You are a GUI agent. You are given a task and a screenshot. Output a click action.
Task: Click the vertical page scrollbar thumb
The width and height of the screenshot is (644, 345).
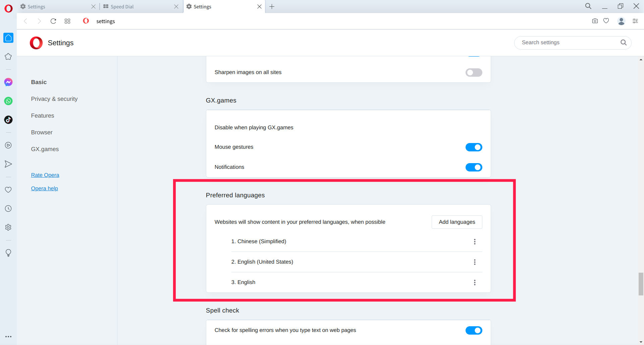click(x=641, y=284)
